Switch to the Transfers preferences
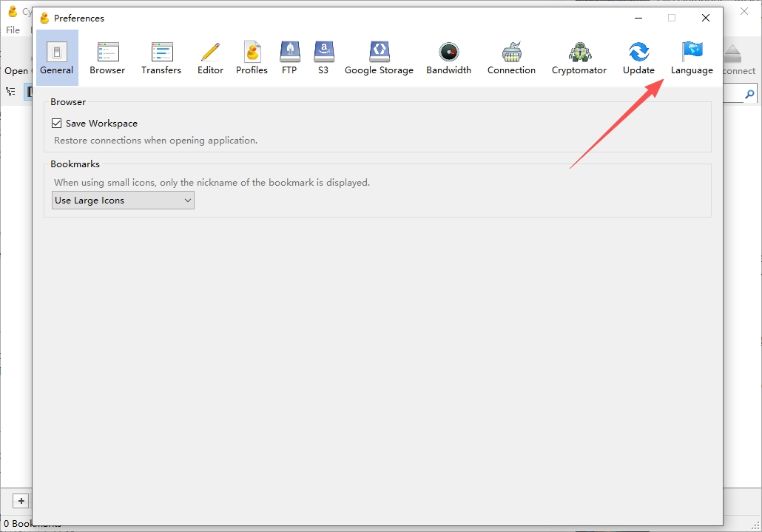 (161, 58)
